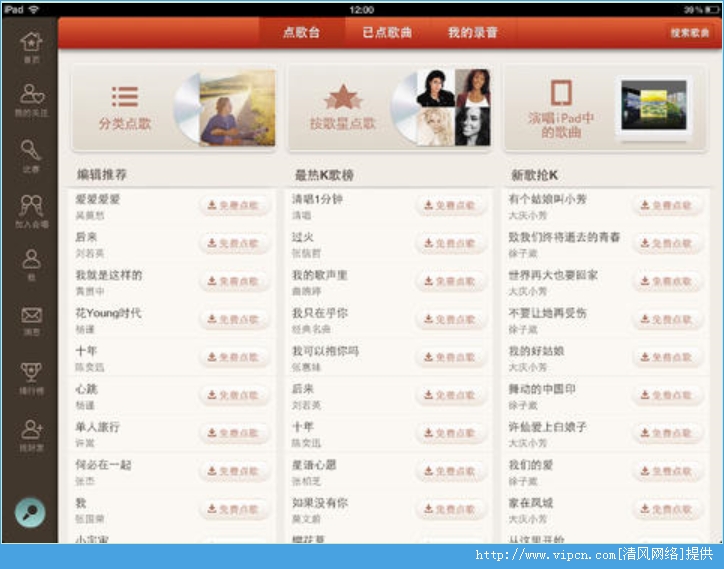724x569 pixels.
Task: Click 免费点歌 for 花Young时代
Action: coord(234,319)
